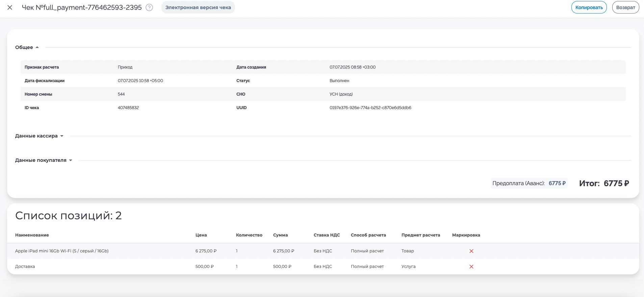Image resolution: width=644 pixels, height=297 pixels.
Task: Click the red X marking icon for Доставка row
Action: pyautogui.click(x=471, y=267)
